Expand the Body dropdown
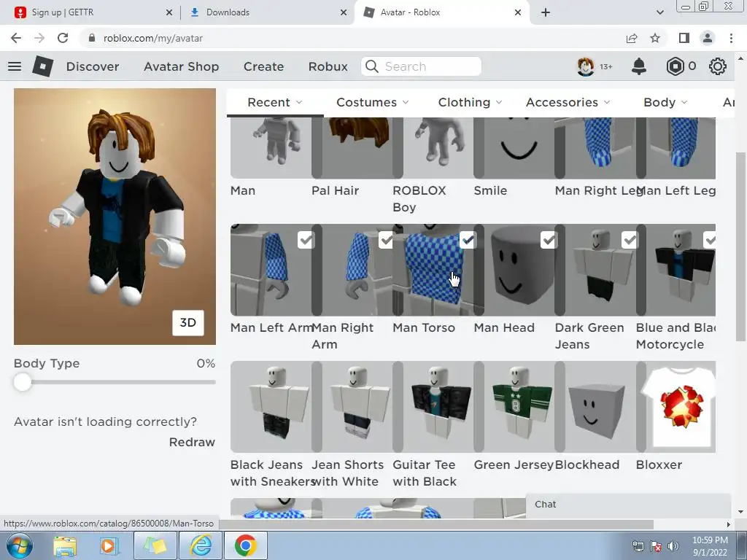The image size is (747, 560). (x=665, y=102)
